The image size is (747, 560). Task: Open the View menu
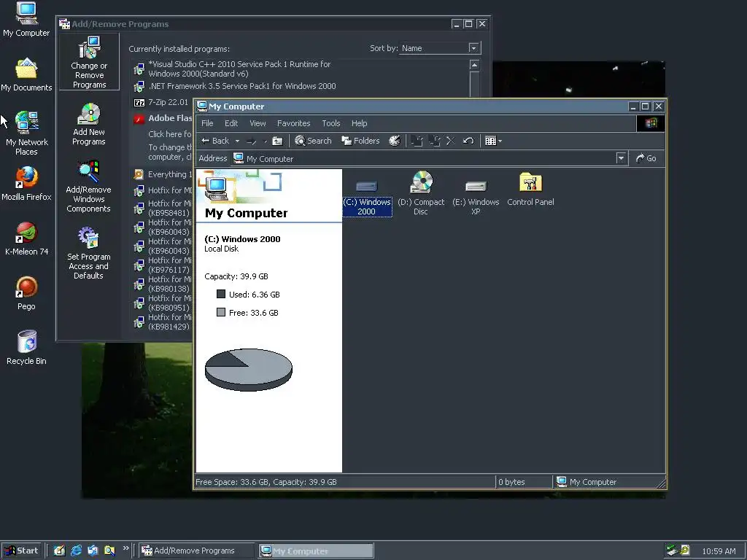[x=258, y=123]
